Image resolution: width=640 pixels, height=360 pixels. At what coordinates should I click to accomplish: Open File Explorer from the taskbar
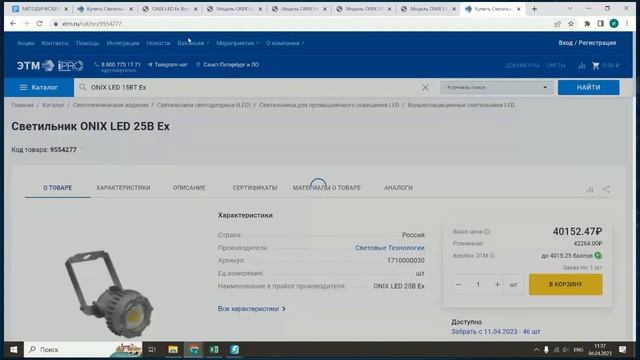[x=173, y=349]
